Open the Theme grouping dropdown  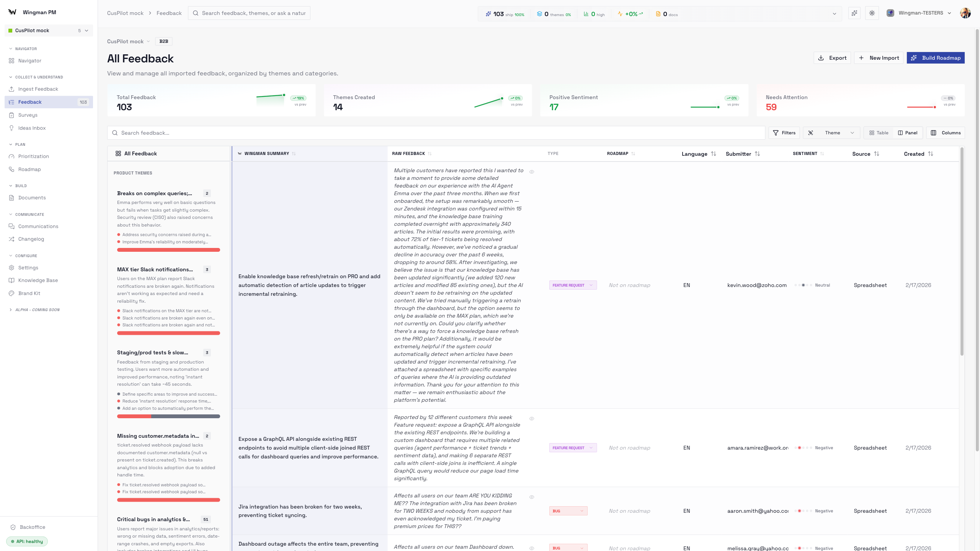point(831,133)
